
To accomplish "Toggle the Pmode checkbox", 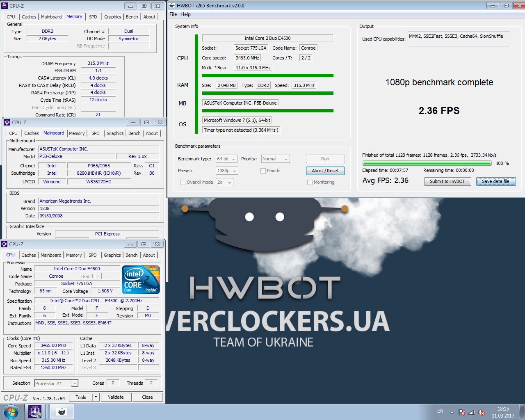I will click(263, 171).
